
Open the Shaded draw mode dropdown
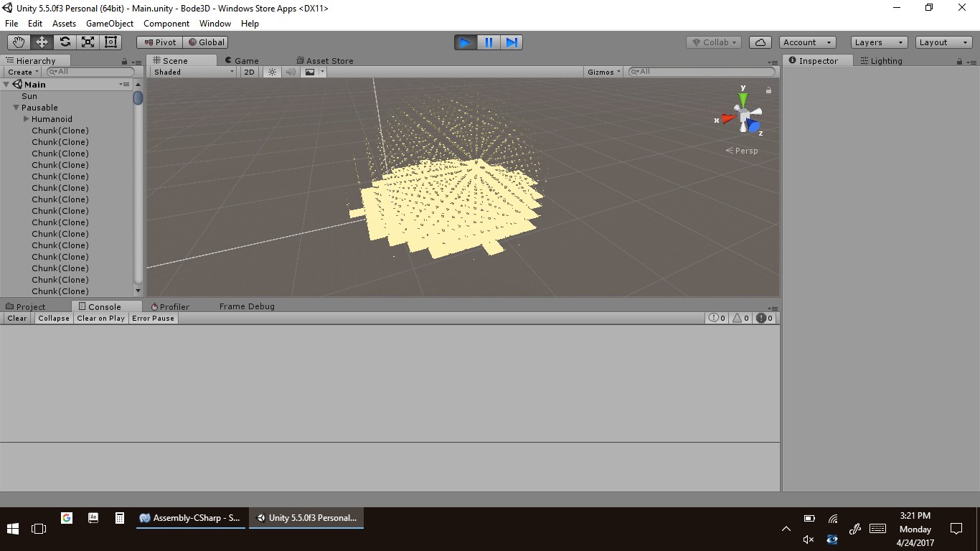(194, 72)
